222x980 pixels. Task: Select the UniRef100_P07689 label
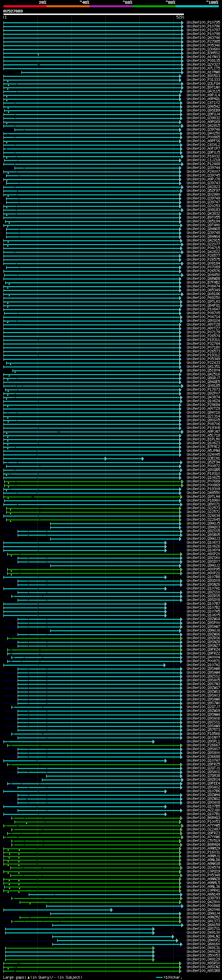coord(203,481)
